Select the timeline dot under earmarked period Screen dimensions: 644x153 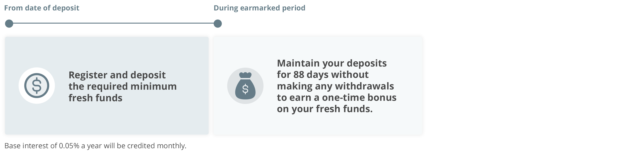pos(217,24)
